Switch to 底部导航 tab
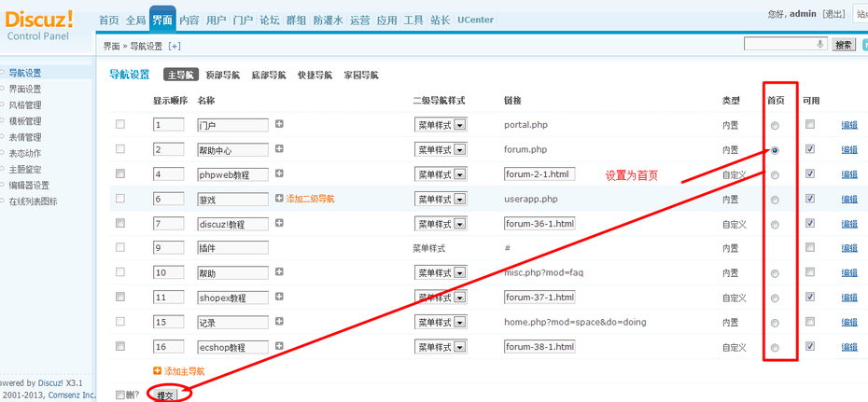 269,76
